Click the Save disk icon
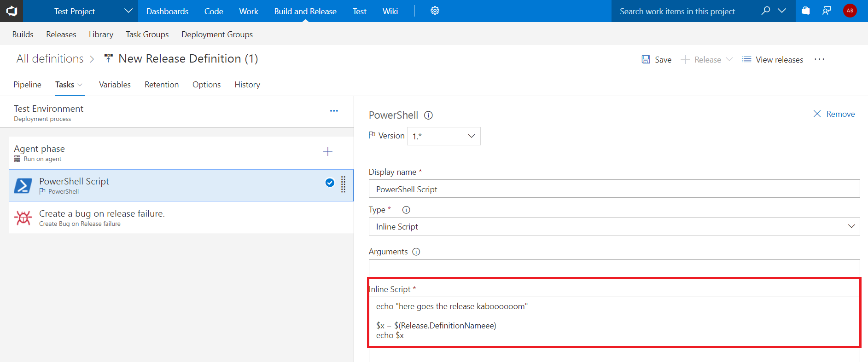 646,59
